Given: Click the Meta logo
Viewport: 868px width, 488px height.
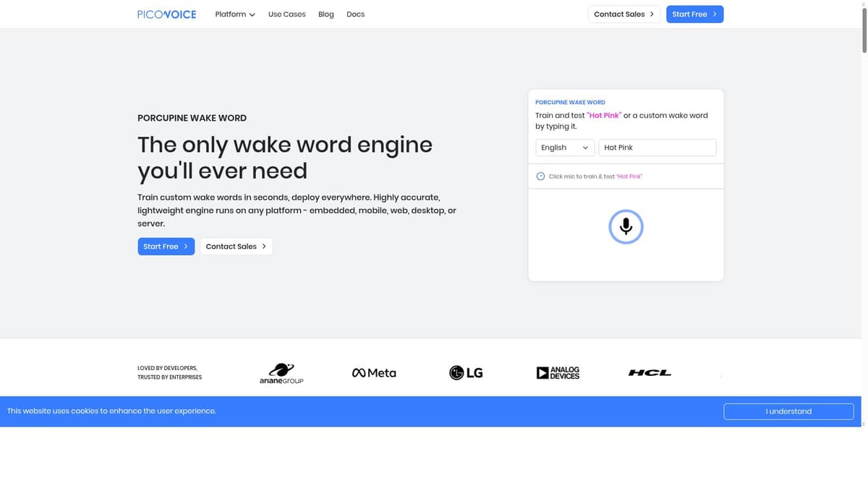Looking at the screenshot, I should pyautogui.click(x=374, y=373).
